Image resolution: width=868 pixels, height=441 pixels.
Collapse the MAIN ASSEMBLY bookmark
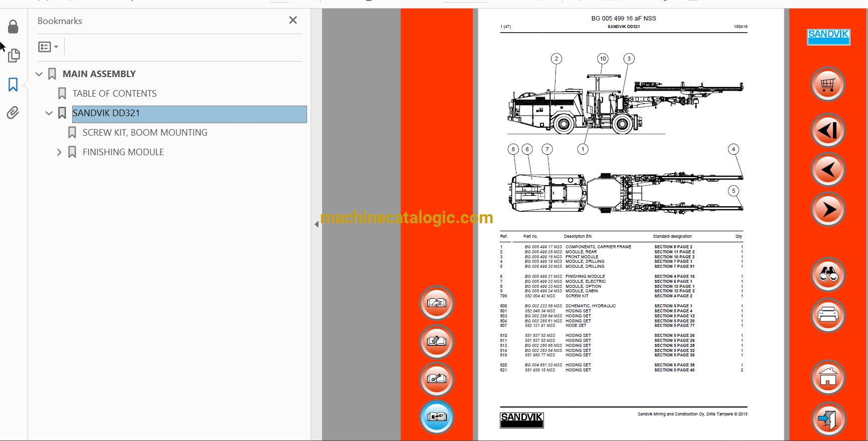(39, 74)
